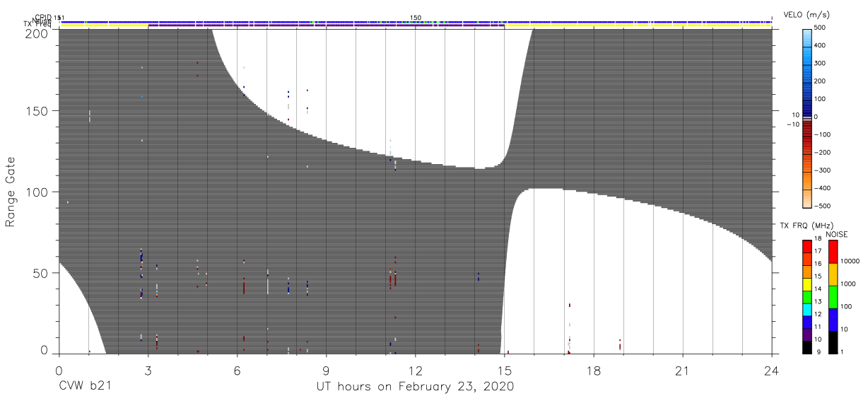Pick the light blue top of the velocity colorbar
Image resolution: width=868 pixels, height=401 pixels.
point(807,39)
